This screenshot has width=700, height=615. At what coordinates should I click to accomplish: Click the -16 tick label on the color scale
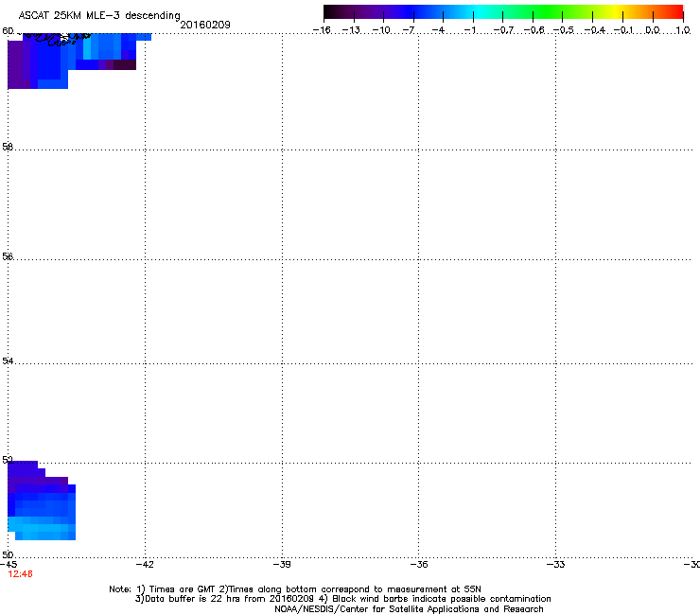coord(322,30)
